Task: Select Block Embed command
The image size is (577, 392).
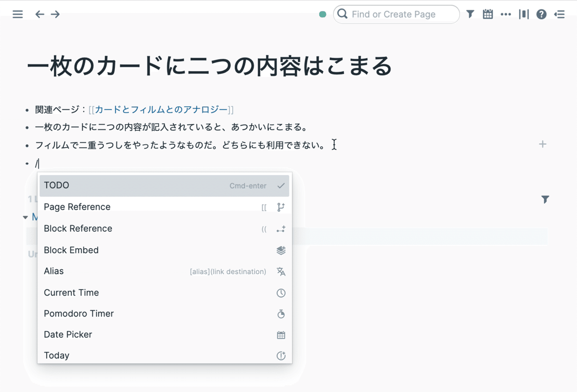Action: pos(164,250)
